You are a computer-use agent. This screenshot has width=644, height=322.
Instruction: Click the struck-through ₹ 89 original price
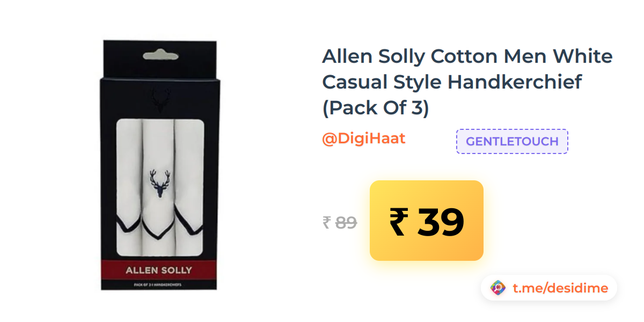click(x=340, y=222)
